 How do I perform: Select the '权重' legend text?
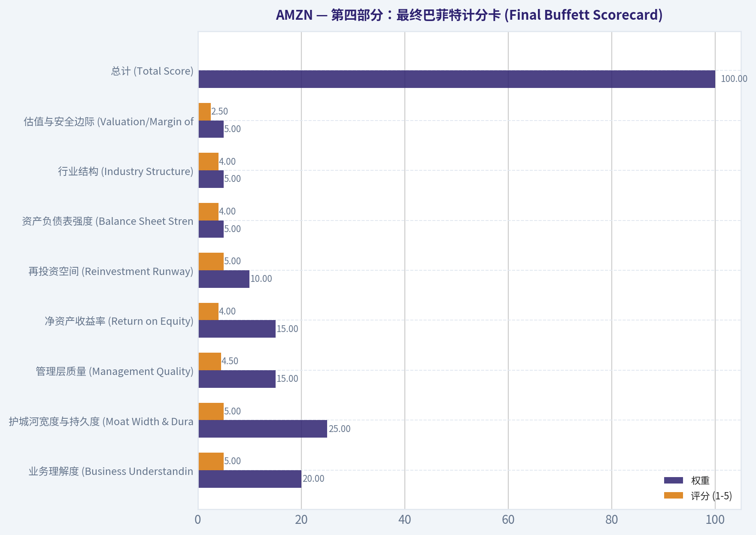700,481
